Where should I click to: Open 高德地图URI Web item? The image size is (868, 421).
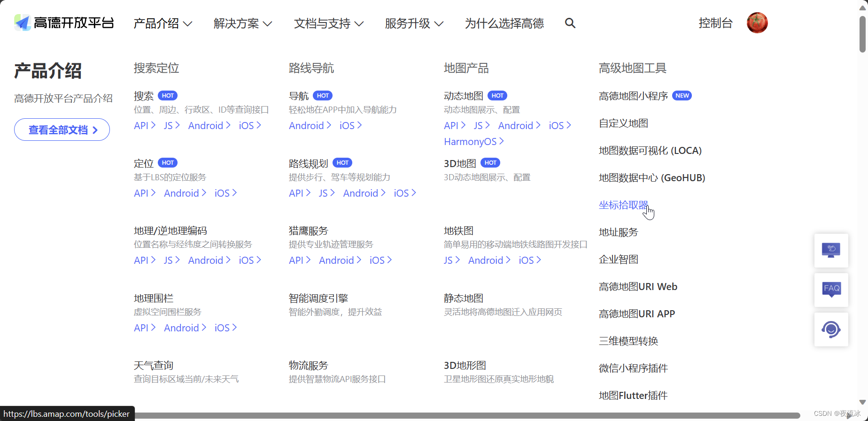click(x=638, y=287)
